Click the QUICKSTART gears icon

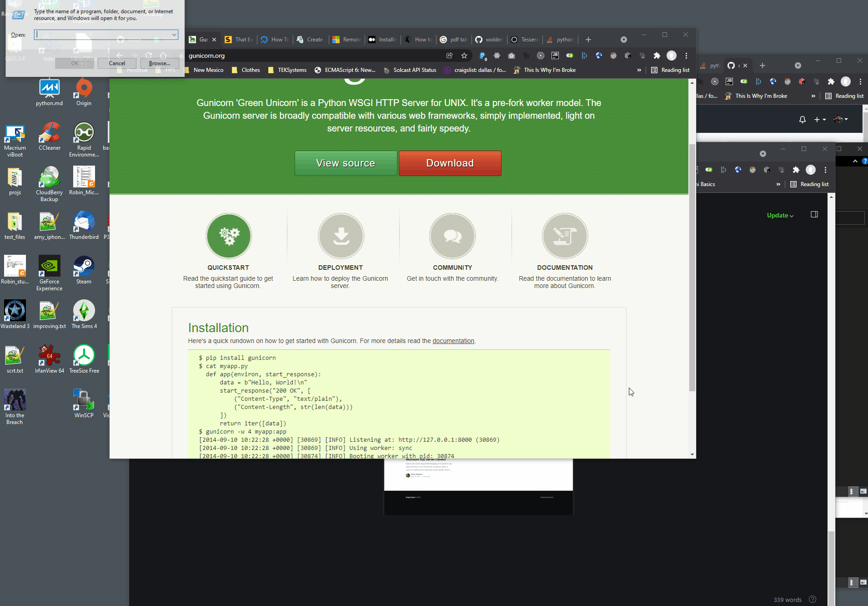pos(229,236)
